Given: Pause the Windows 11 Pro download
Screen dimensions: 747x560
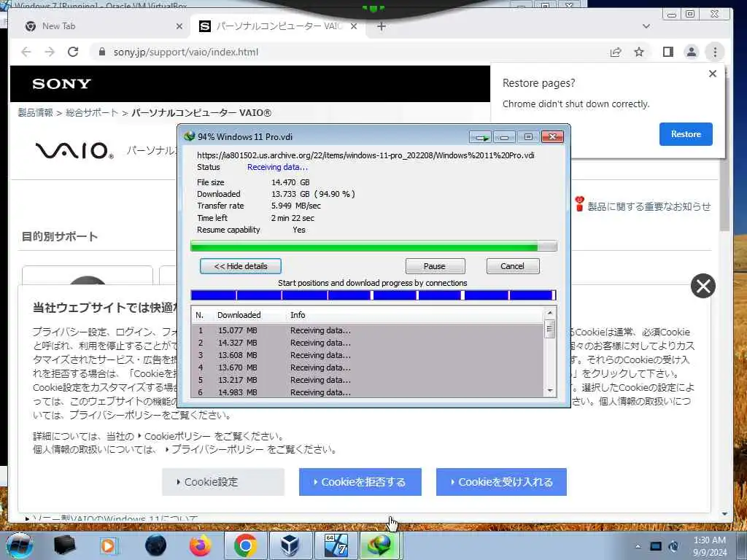Looking at the screenshot, I should click(435, 266).
